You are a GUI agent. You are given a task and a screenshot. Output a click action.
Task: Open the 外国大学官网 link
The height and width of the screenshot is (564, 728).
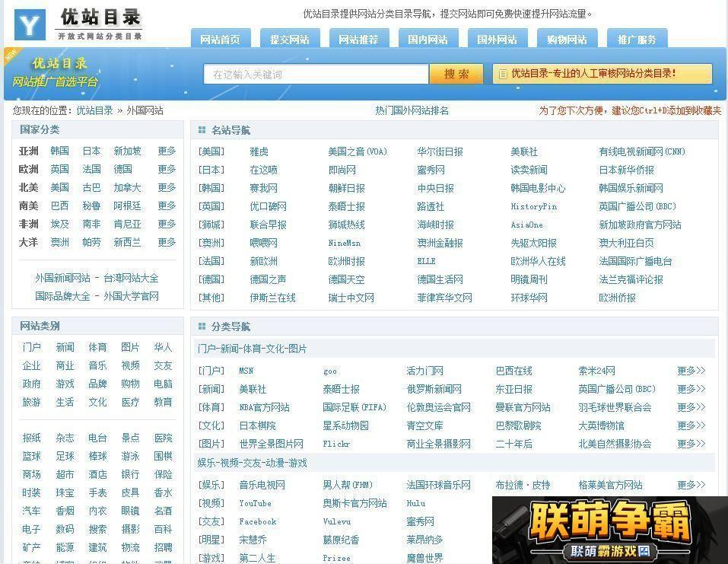(131, 296)
